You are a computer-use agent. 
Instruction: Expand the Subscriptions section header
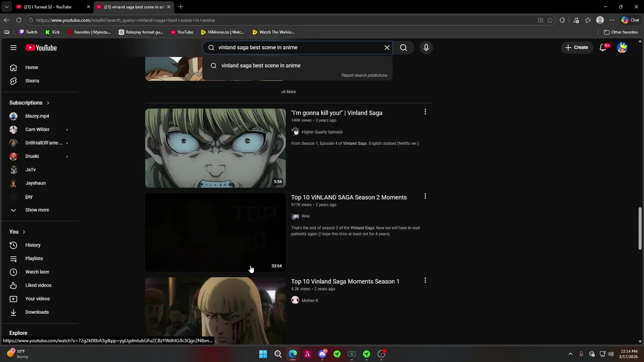[x=30, y=103]
